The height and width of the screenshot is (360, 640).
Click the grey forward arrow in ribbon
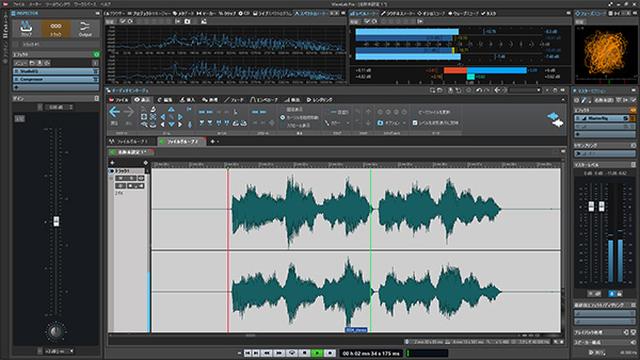[129, 112]
